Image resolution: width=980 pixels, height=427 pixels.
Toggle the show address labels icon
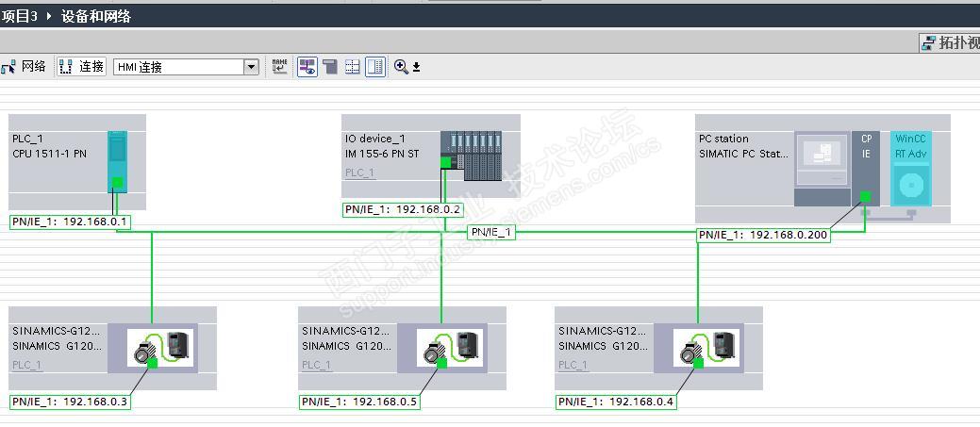pyautogui.click(x=307, y=67)
